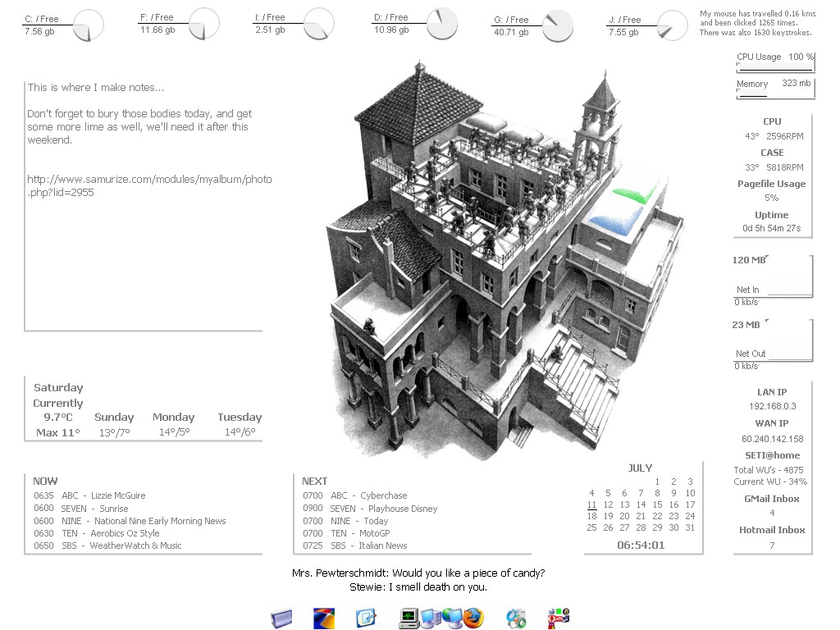Click the Windows flag dock icon
This screenshot has height=630, width=840.
coord(324,618)
